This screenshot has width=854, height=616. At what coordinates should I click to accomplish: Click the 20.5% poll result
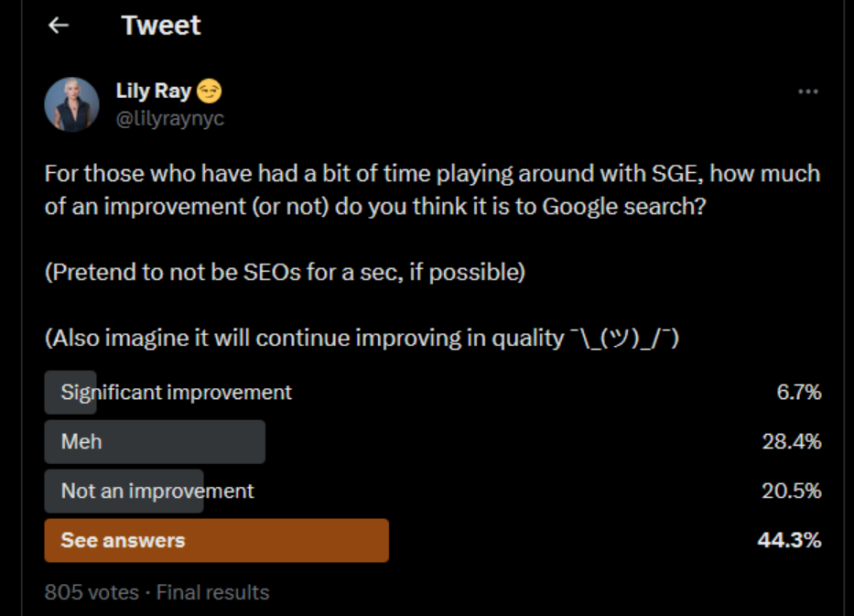791,492
